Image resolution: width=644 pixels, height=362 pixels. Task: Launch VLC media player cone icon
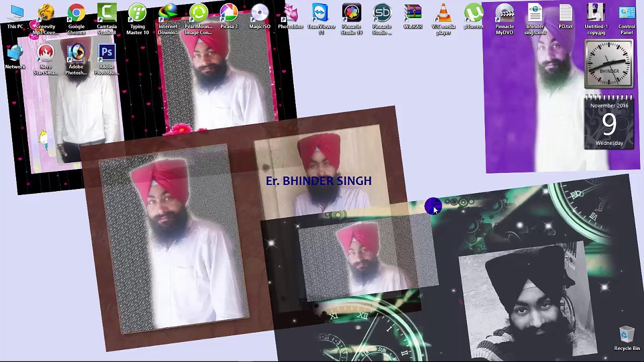pyautogui.click(x=443, y=20)
